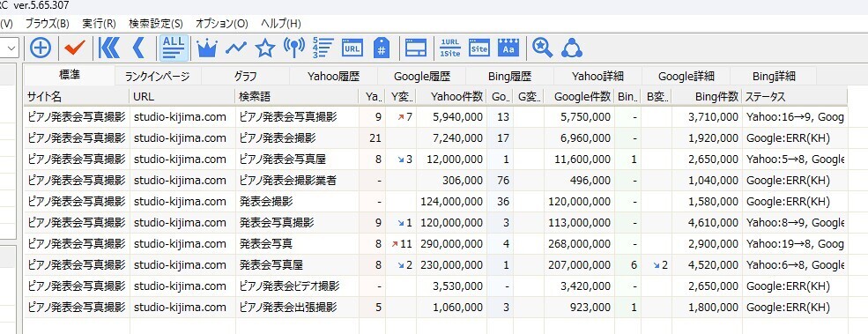Viewport: 868px width, 334px height.
Task: Click the single left chevron icon
Action: tap(138, 48)
